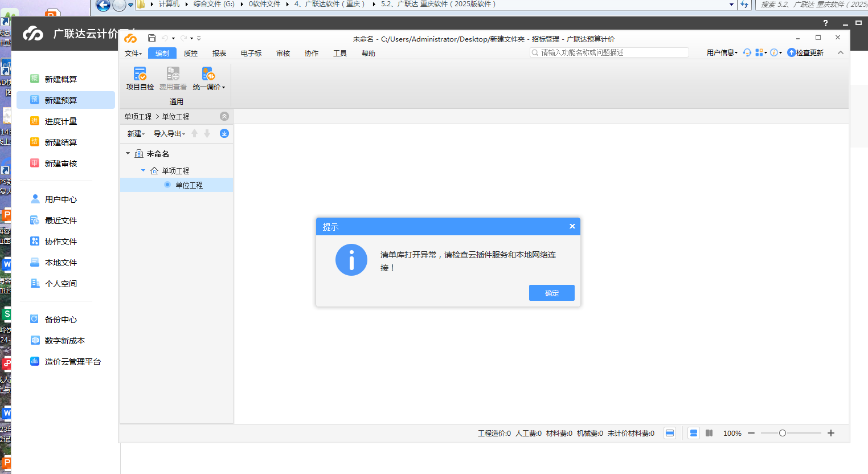The image size is (868, 474).
Task: Open the 新建 dropdown in tree toolbar
Action: 136,134
